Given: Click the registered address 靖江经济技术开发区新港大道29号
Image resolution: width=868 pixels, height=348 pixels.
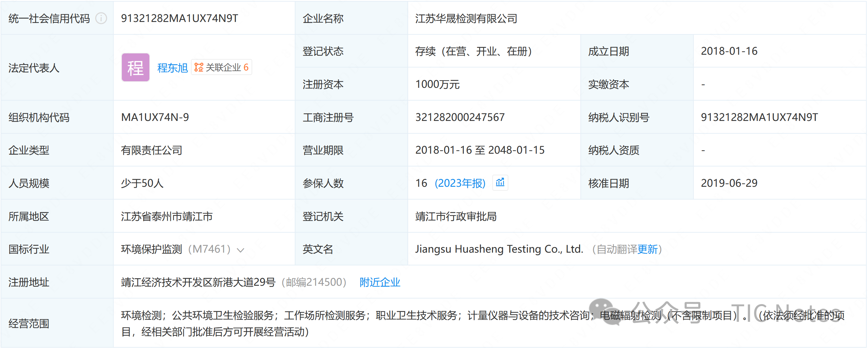Looking at the screenshot, I should point(198,282).
